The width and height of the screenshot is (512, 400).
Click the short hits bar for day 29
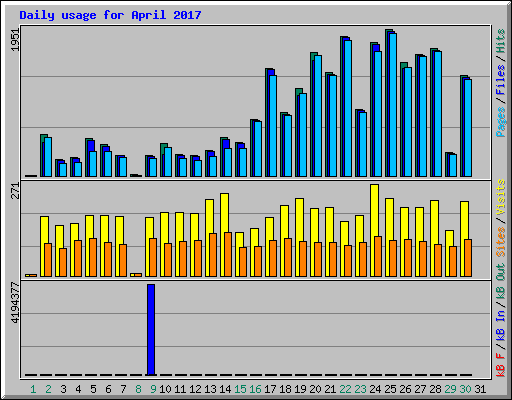pos(447,164)
